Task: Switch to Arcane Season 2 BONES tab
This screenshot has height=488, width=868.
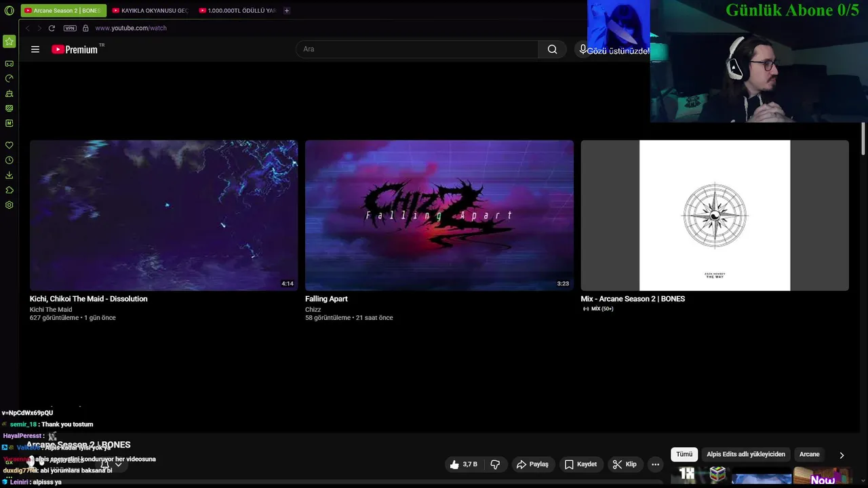Action: (63, 11)
